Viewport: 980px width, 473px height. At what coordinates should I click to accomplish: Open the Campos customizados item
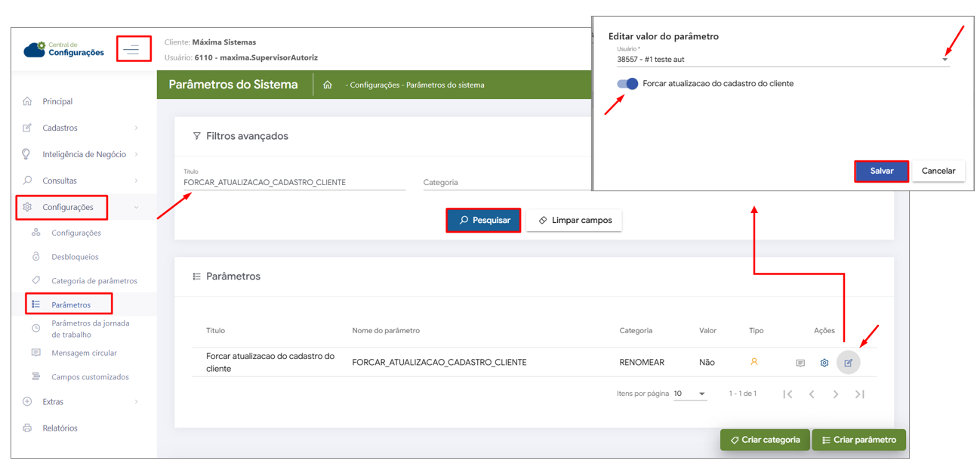pyautogui.click(x=90, y=377)
